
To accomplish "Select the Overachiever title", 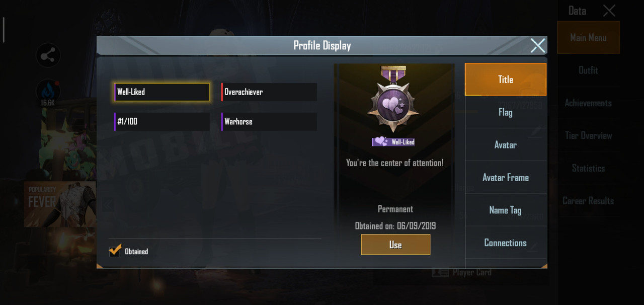I will click(x=269, y=92).
